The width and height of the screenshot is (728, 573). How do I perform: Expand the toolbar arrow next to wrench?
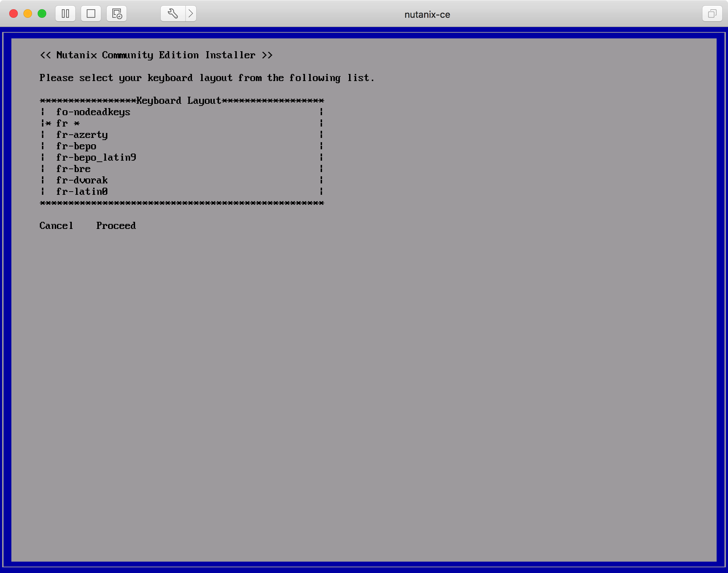click(x=191, y=14)
